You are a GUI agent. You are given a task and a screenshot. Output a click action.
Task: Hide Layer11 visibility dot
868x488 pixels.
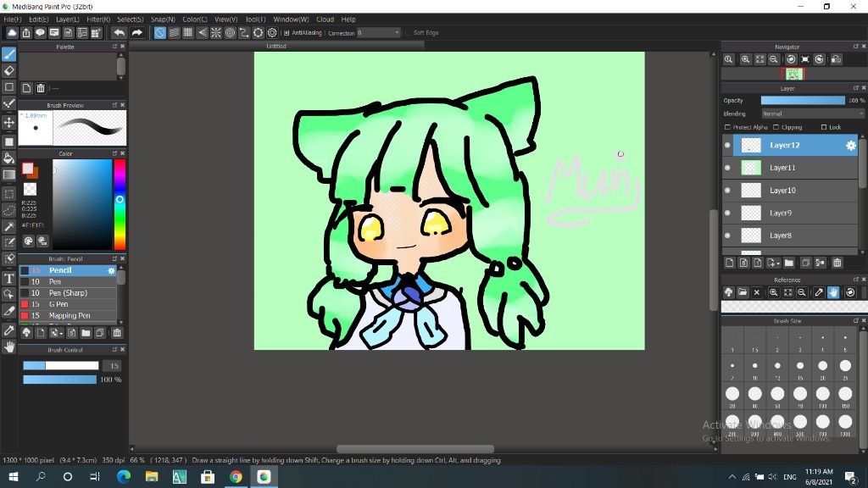pos(727,168)
